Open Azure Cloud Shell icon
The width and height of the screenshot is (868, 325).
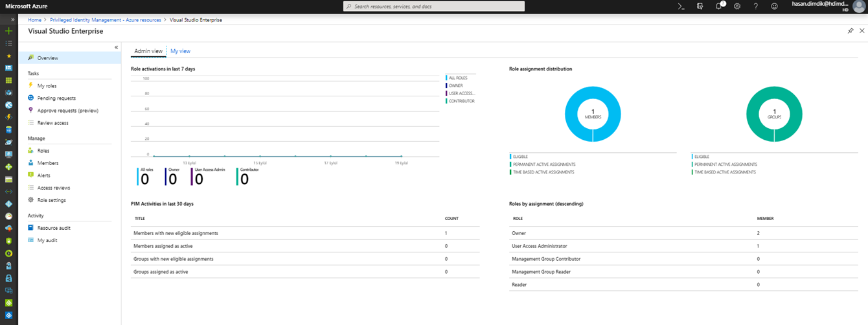click(681, 6)
